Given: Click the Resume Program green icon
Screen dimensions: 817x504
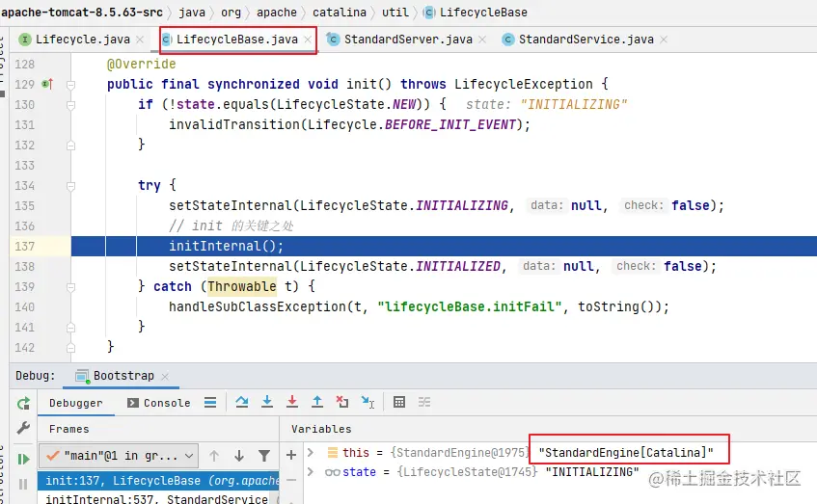Looking at the screenshot, I should 23,460.
